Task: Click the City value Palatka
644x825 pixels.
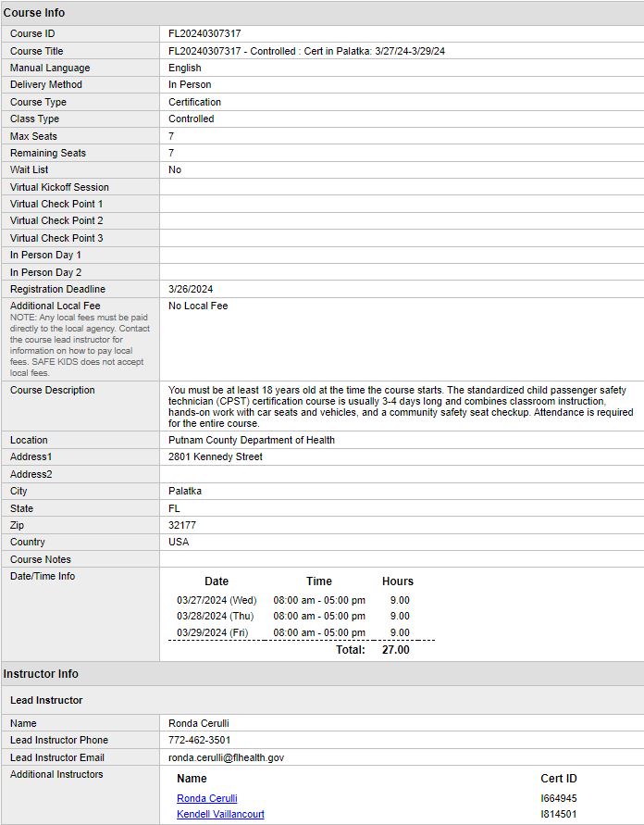Action: click(x=184, y=491)
